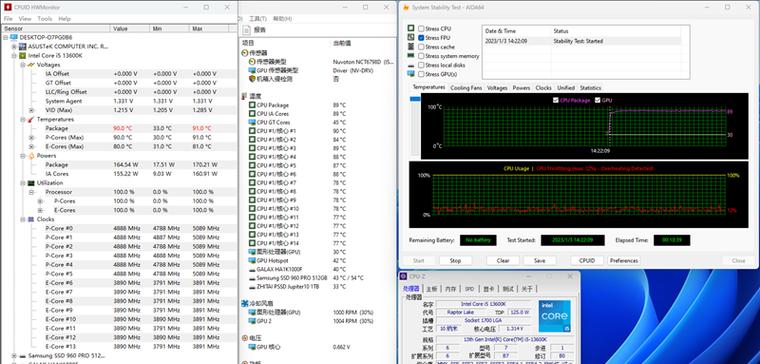Click the 电压 voltage section icon

(245, 338)
